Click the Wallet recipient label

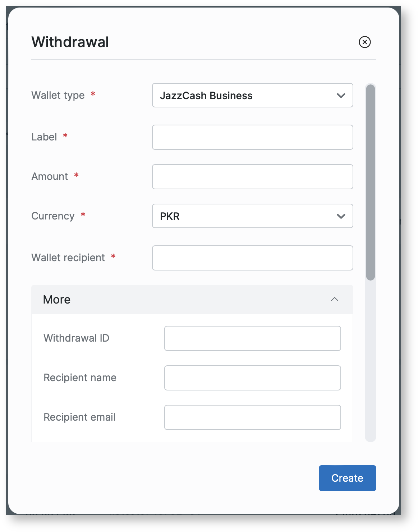pyautogui.click(x=68, y=258)
